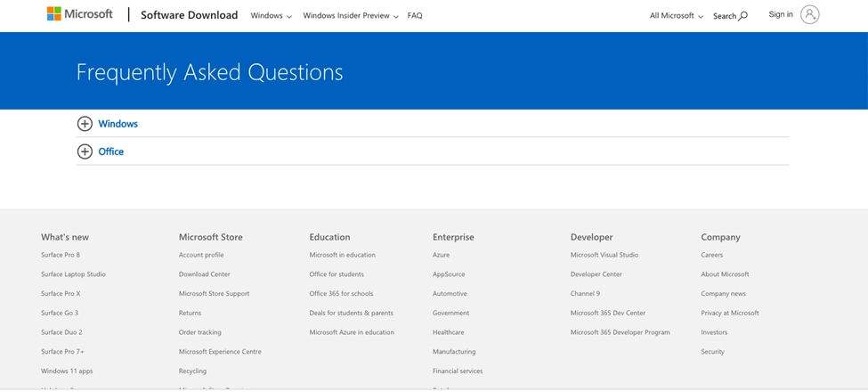Click the Software Download site title

coord(190,15)
